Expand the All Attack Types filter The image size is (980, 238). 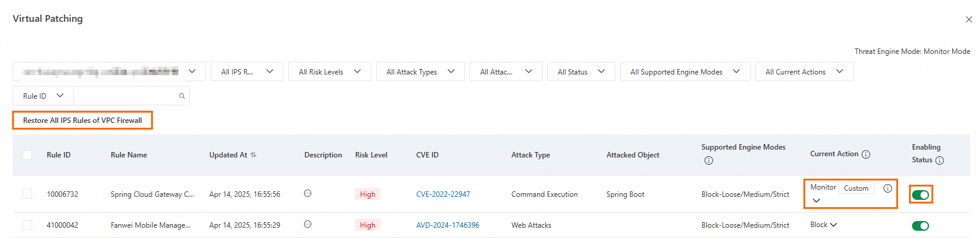coord(421,71)
